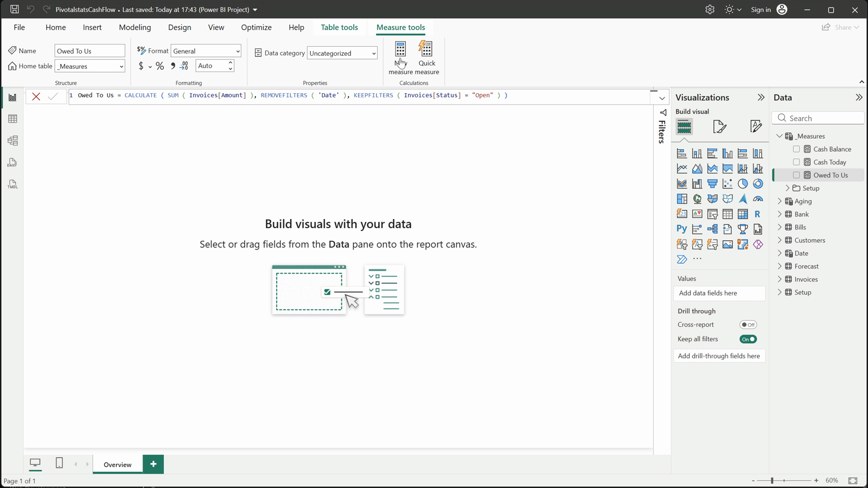Add a new page with plus button
868x488 pixels.
click(154, 464)
